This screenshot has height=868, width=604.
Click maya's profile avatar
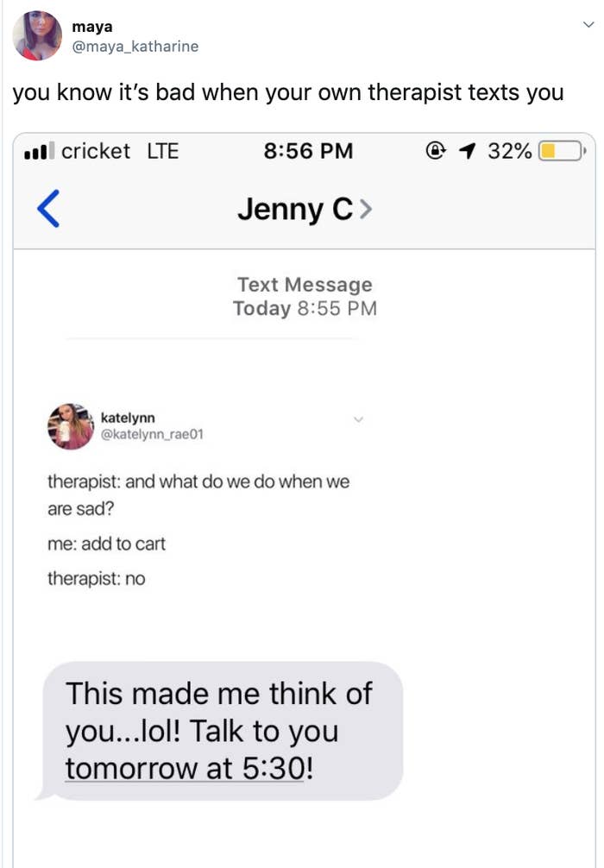[38, 36]
